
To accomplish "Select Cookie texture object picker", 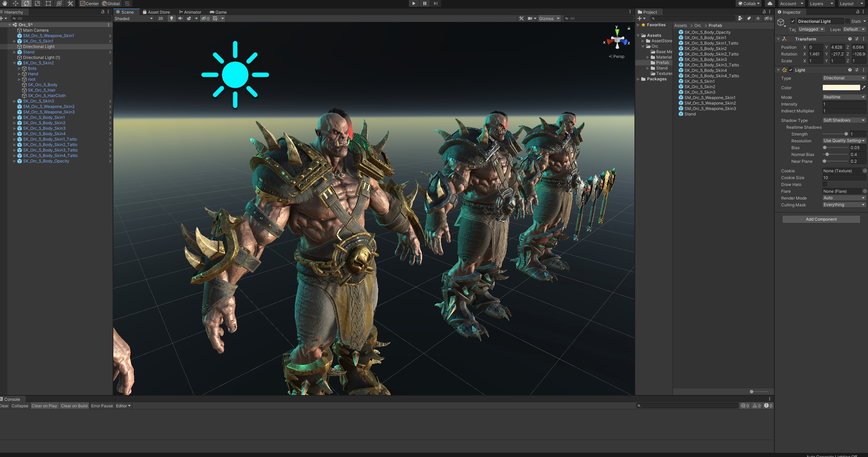I will (x=865, y=171).
